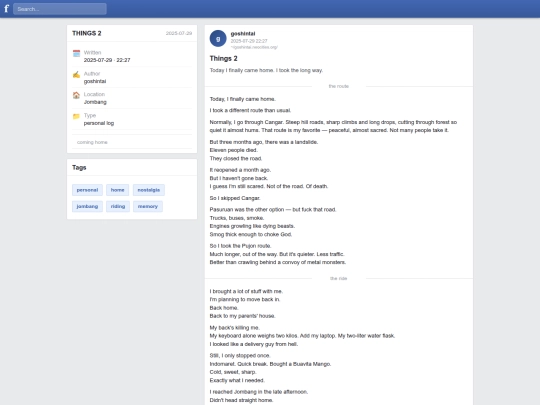Select the home tag
Screen dimensions: 540x405
tap(117, 190)
